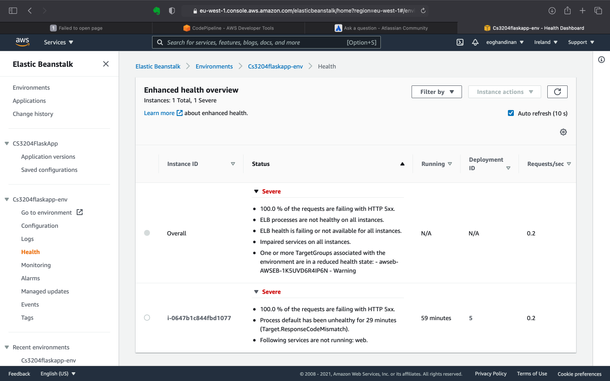Collapse the CS3204FlaskApp tree section

click(7, 143)
